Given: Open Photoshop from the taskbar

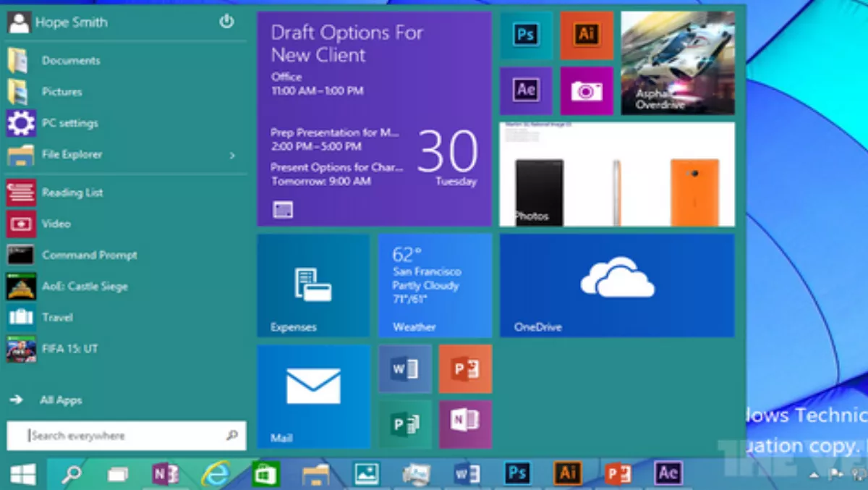Looking at the screenshot, I should point(517,473).
